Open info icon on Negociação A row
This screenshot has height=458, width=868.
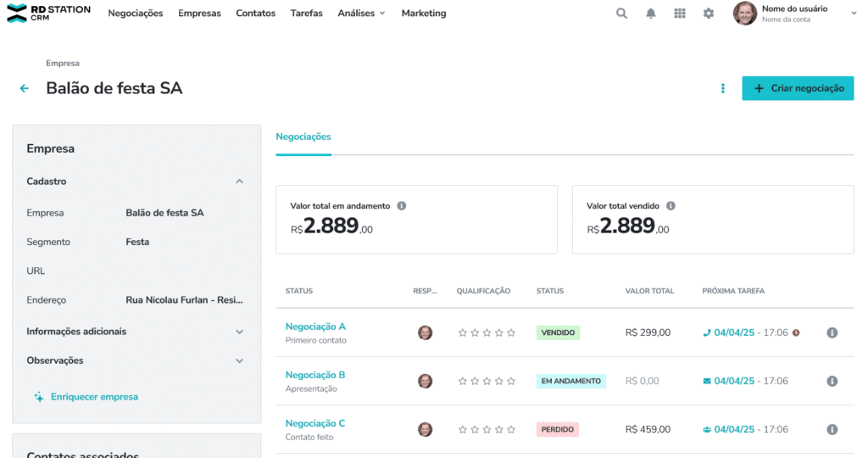tap(832, 332)
